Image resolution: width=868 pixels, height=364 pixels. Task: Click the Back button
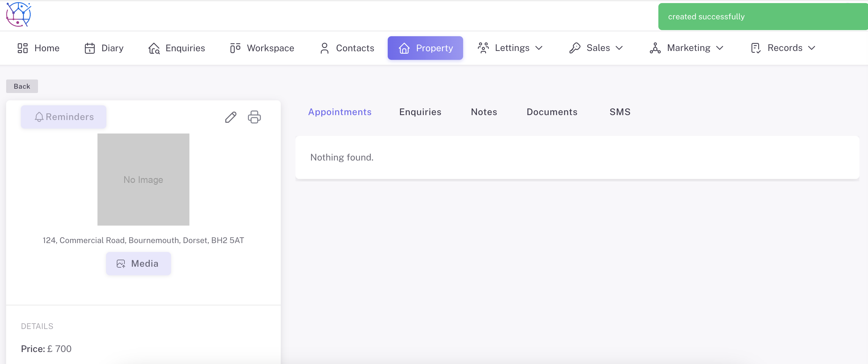[x=22, y=86]
